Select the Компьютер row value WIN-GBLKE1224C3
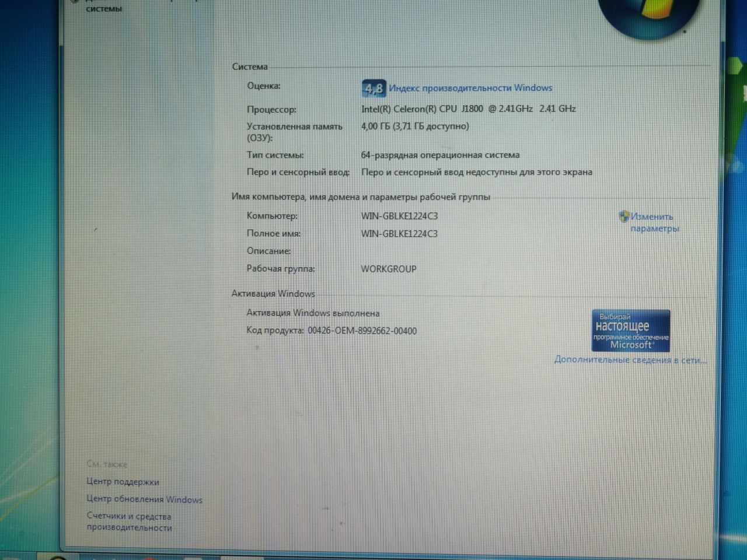747x560 pixels. pyautogui.click(x=399, y=216)
